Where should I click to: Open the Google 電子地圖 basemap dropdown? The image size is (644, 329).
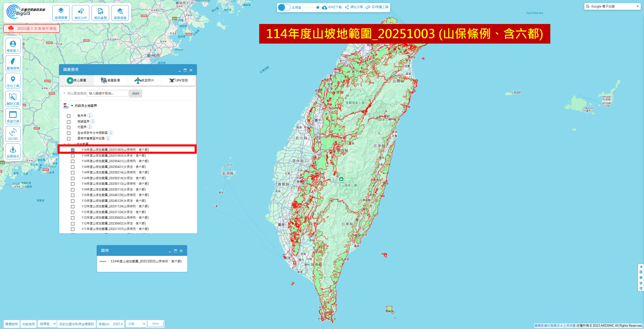[x=612, y=6]
